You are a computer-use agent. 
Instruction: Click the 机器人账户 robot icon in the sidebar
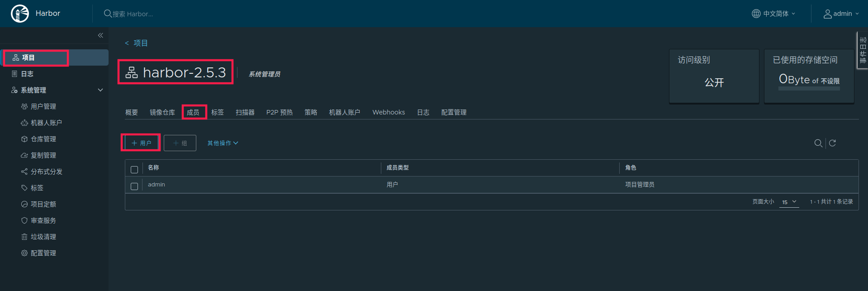[24, 123]
